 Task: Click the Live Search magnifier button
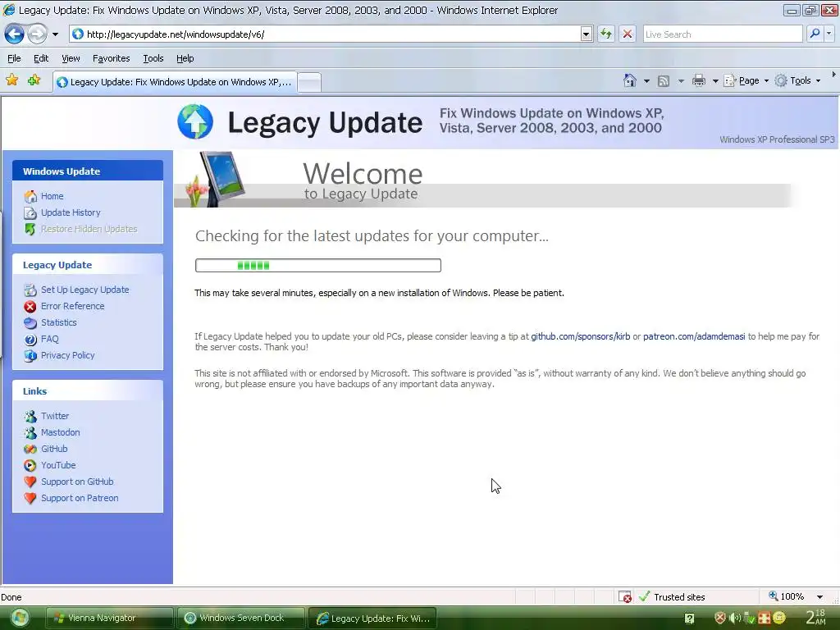point(815,34)
